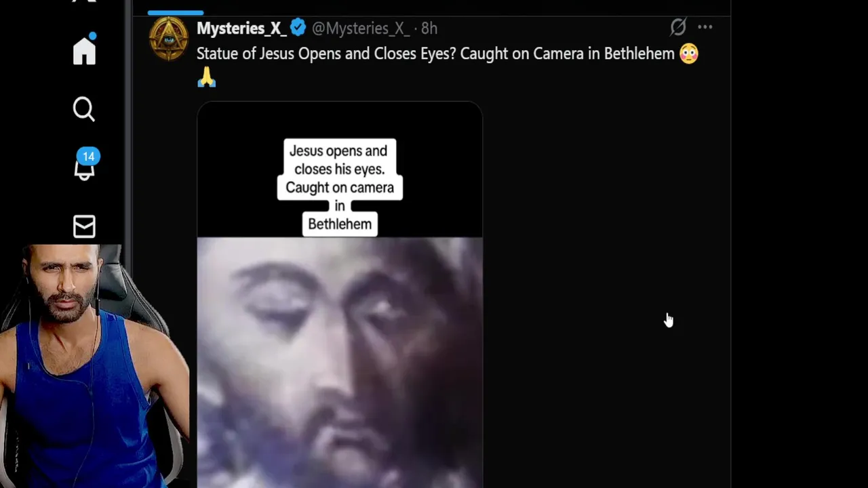Open the post via 8h timestamp
868x488 pixels.
429,28
